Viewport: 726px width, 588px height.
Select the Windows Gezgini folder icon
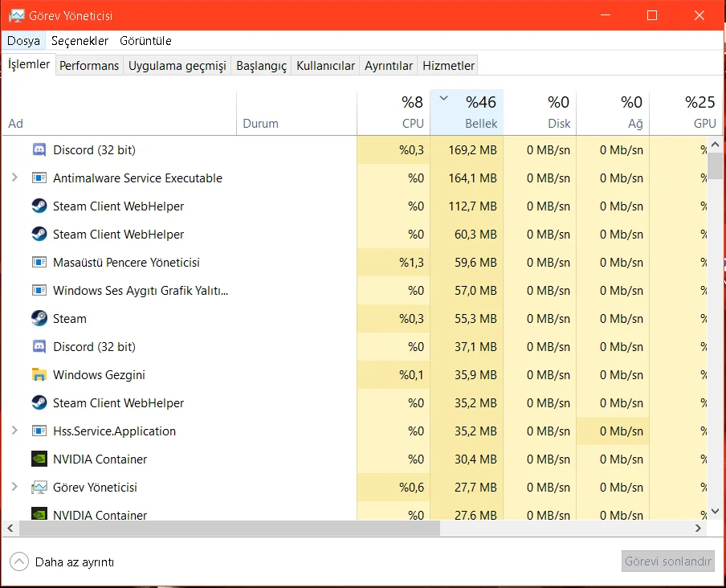39,374
